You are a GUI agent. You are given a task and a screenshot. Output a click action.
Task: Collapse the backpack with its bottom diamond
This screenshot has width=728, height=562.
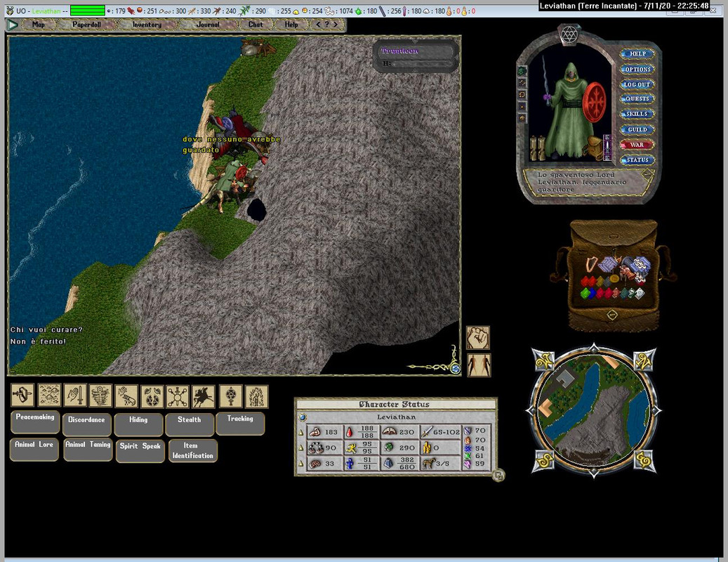tap(612, 315)
